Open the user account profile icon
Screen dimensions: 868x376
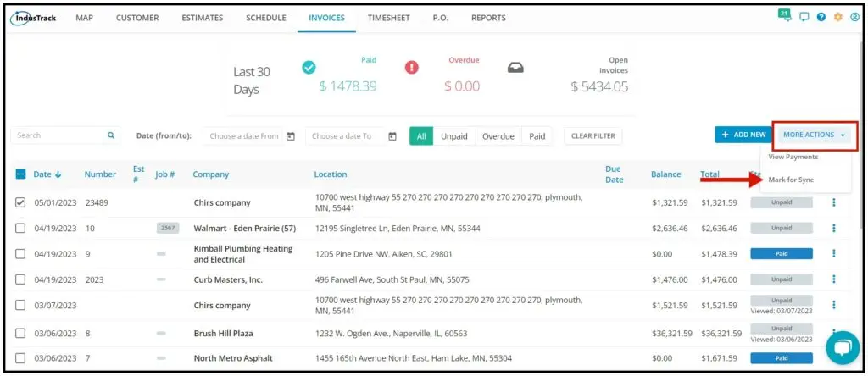pos(854,17)
